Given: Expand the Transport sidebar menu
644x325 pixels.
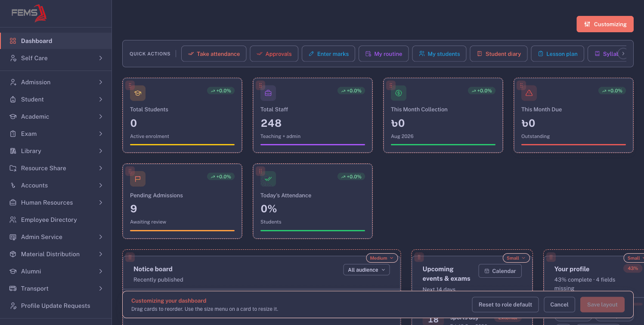Looking at the screenshot, I should click(x=56, y=288).
